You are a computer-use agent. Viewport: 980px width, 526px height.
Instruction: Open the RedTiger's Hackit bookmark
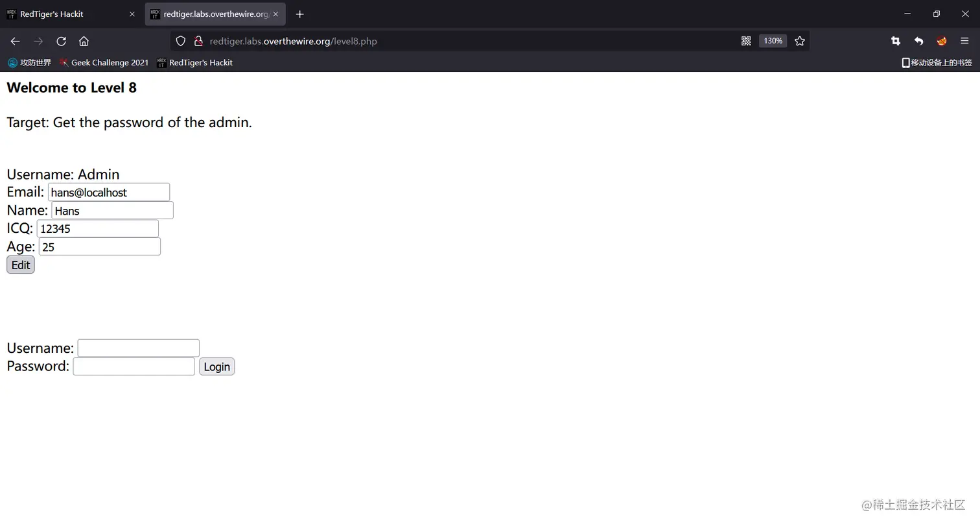point(194,63)
